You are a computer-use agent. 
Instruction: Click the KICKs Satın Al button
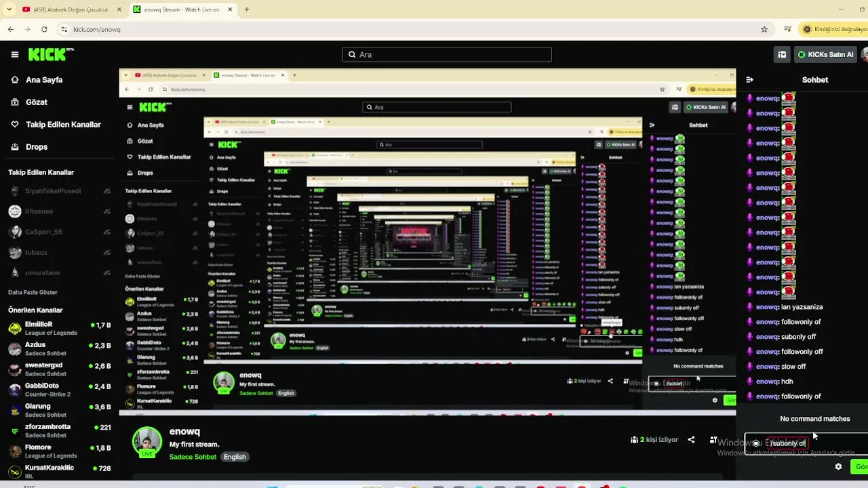(x=825, y=55)
